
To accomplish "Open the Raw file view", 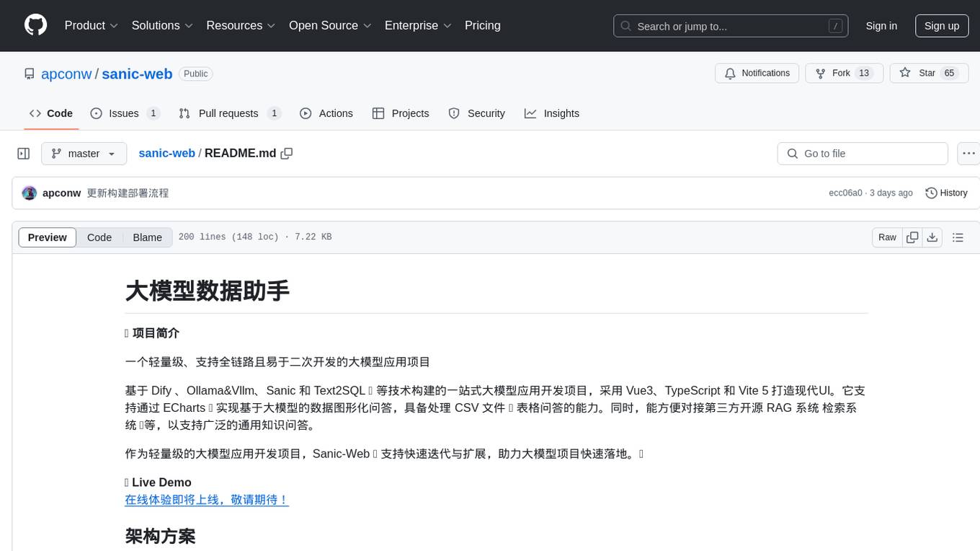I will tap(887, 237).
